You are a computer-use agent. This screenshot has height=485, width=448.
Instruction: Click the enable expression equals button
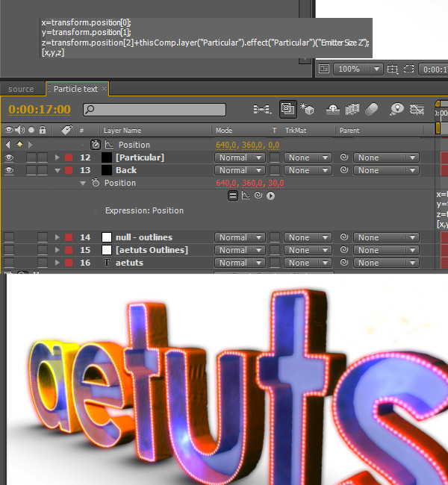tap(233, 195)
